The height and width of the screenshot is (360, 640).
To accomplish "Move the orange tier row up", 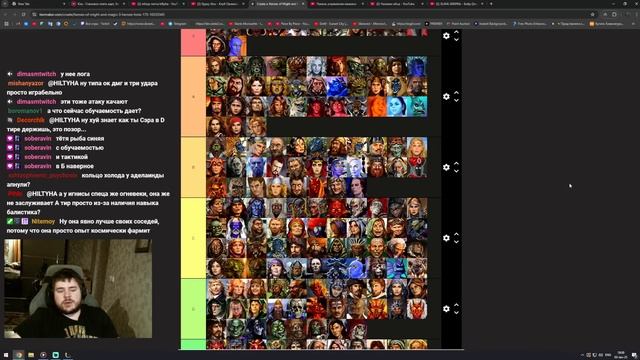I will pyautogui.click(x=456, y=93).
